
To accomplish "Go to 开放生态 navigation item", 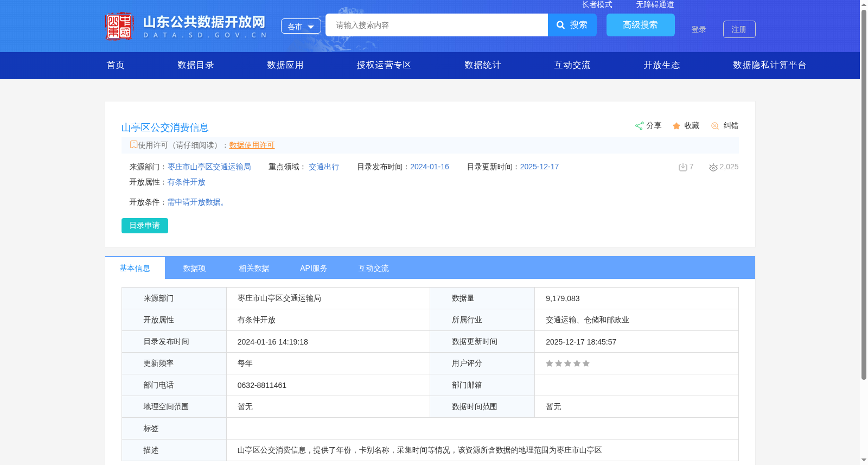I will pos(662,65).
